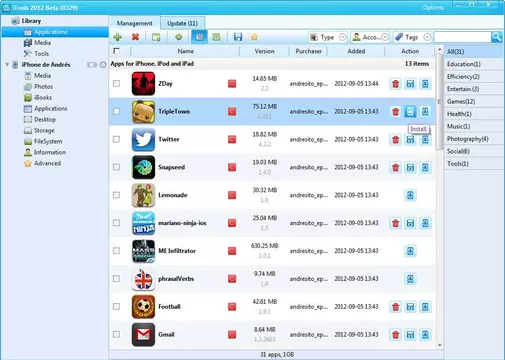Filter by Games(12) category
Image resolution: width=505 pixels, height=360 pixels.
pyautogui.click(x=474, y=101)
